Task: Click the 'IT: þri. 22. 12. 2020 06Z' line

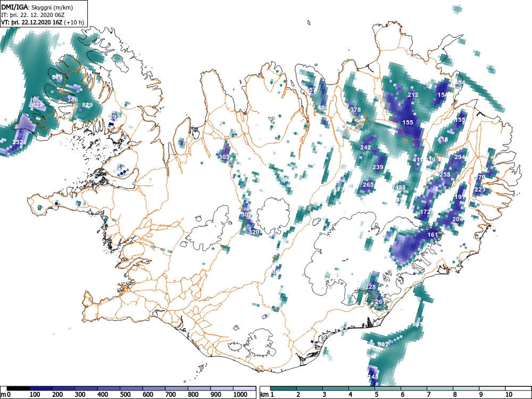Action: 32,15
